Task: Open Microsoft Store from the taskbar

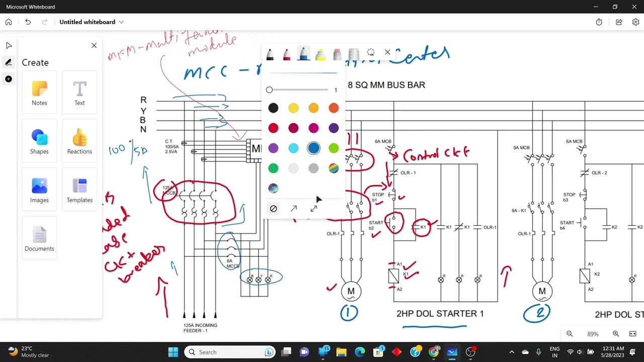Action: [378, 352]
